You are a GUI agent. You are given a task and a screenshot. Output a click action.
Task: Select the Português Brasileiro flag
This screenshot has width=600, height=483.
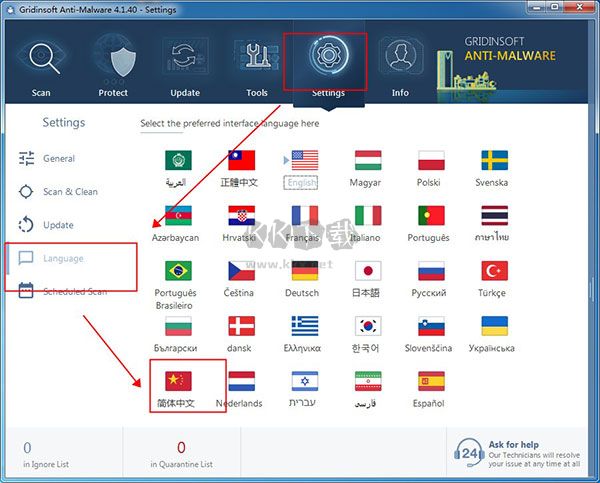[x=178, y=271]
